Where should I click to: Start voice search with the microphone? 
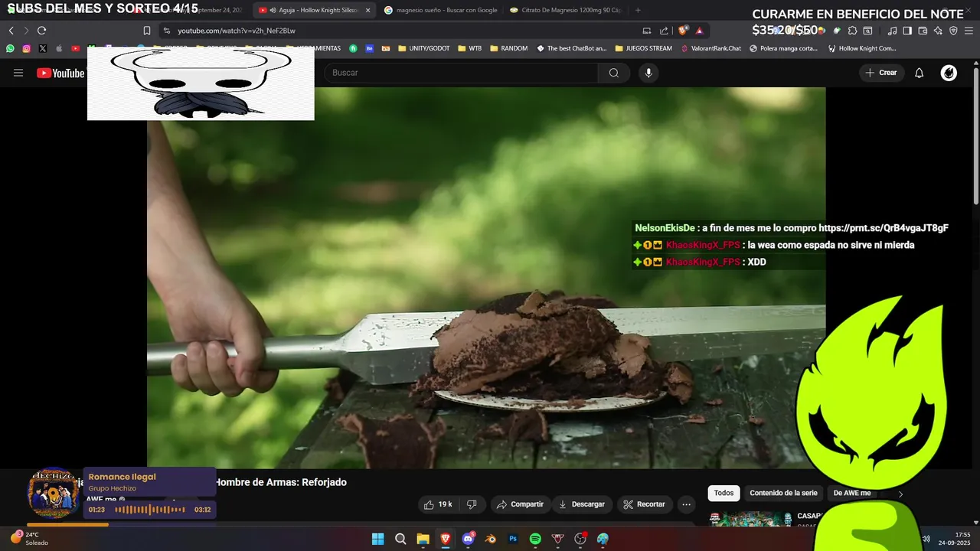[648, 73]
